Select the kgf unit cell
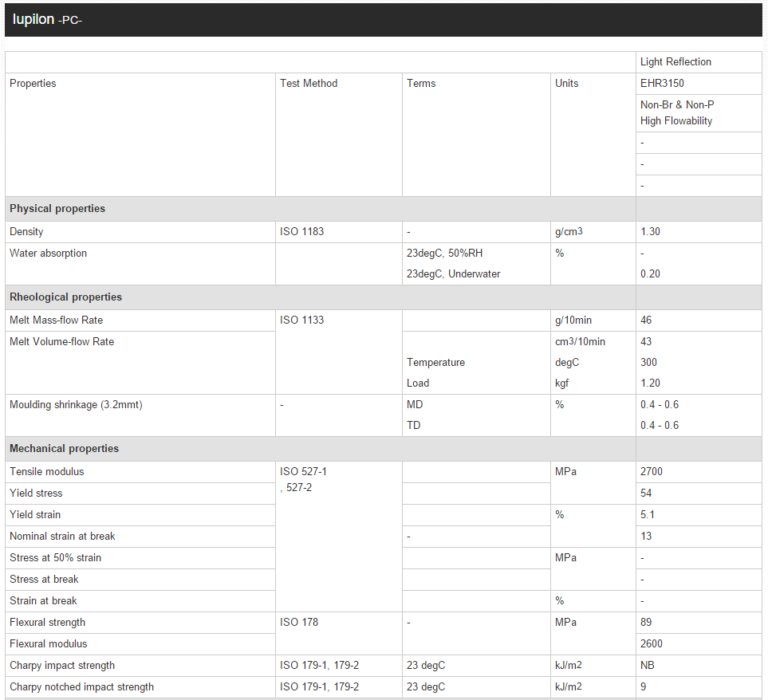Viewport: 768px width, 700px height. click(561, 383)
